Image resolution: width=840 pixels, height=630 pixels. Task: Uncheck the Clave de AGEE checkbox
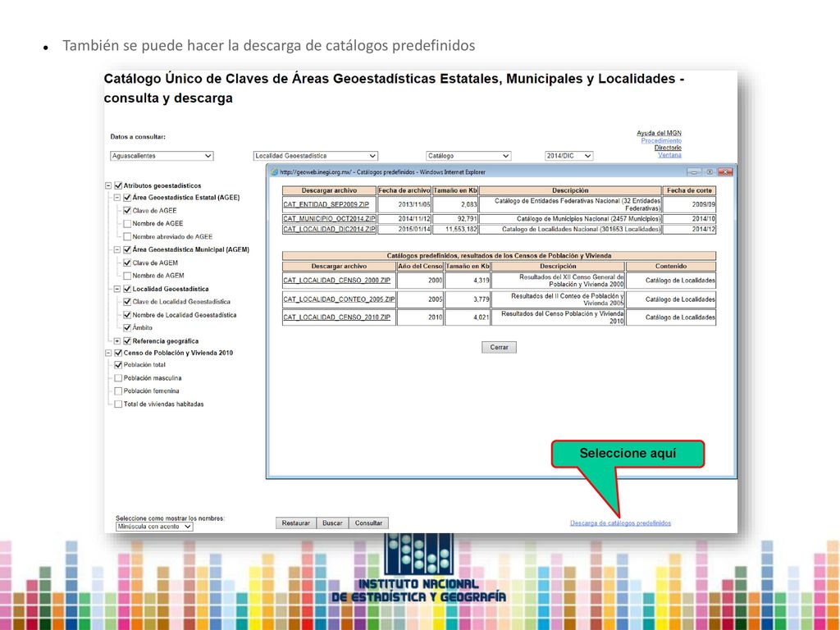click(127, 211)
